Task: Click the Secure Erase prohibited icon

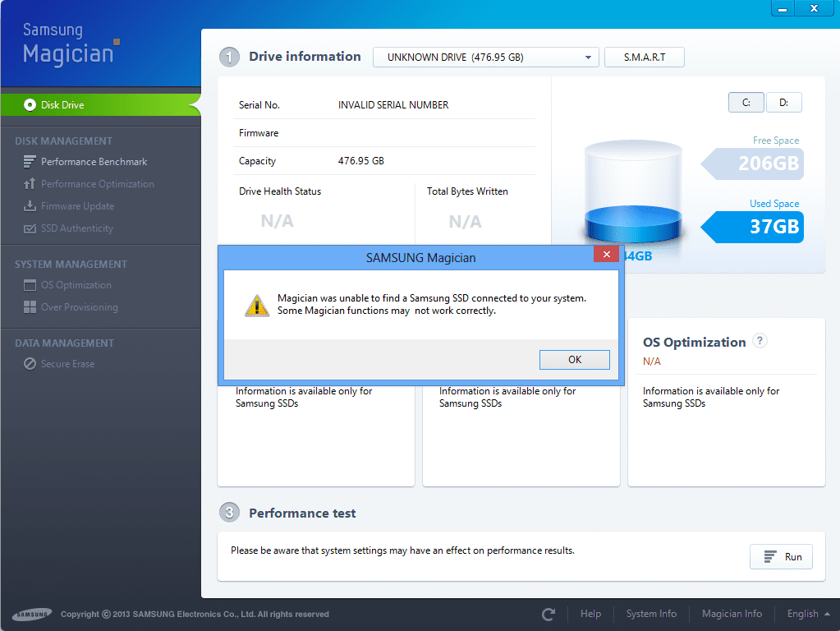Action: 30,363
